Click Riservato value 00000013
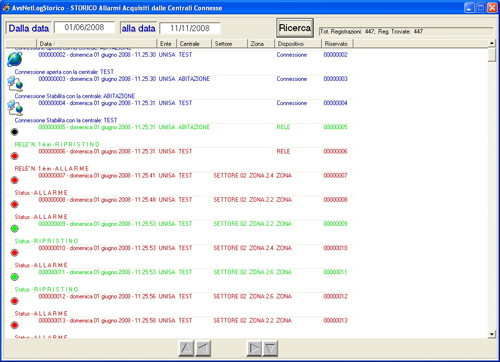 (335, 320)
